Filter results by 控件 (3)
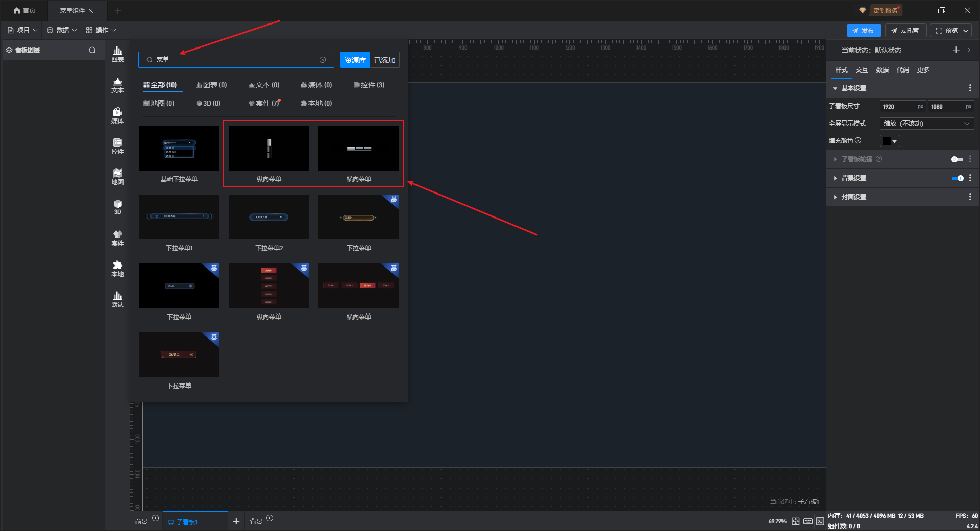This screenshot has width=980, height=531. click(369, 85)
